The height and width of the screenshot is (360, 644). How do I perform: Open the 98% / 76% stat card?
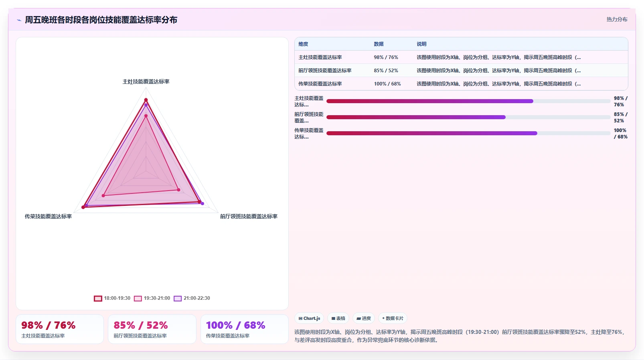60,329
